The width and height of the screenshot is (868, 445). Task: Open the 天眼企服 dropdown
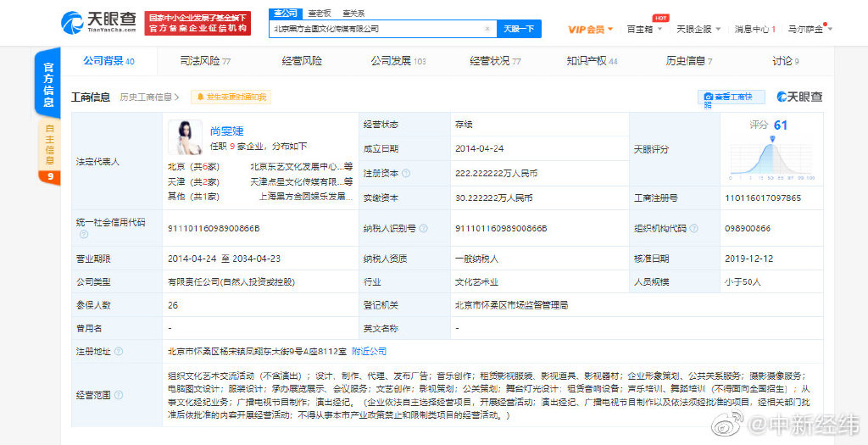tap(698, 29)
